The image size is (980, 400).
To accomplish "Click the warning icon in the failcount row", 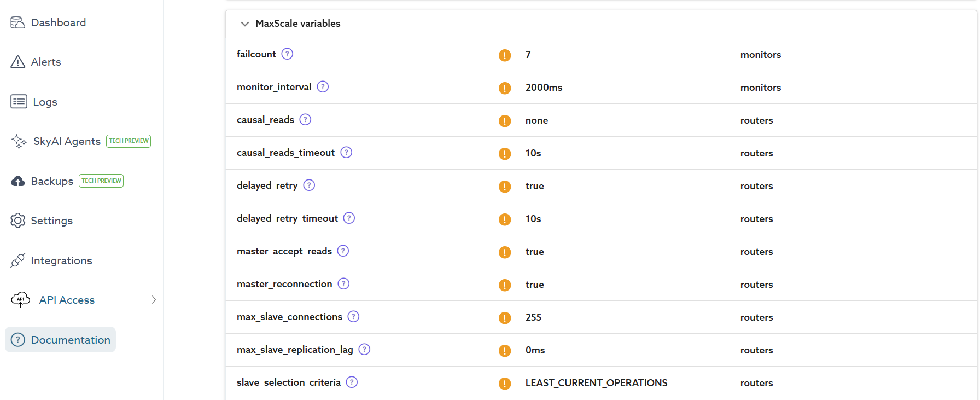I will [x=505, y=55].
